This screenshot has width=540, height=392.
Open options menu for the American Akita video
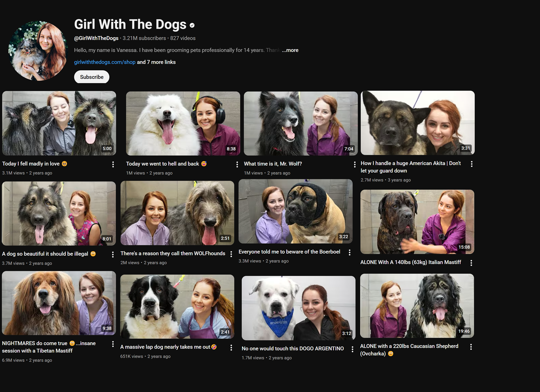[x=472, y=164]
